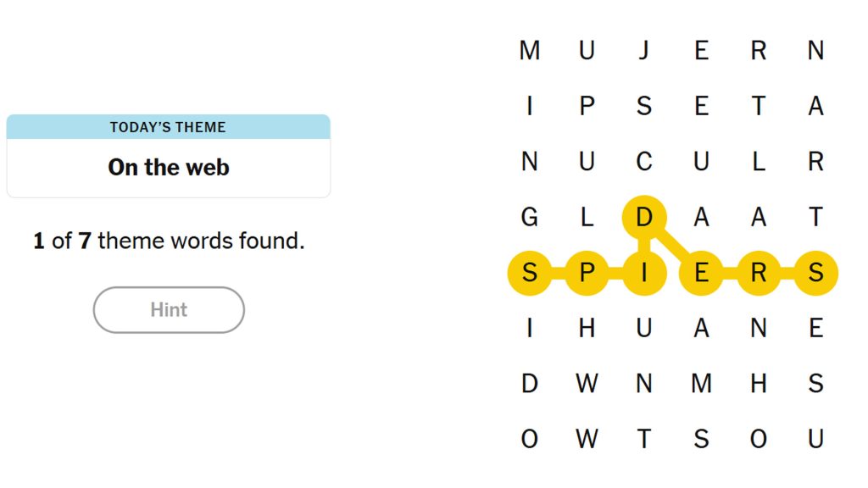Click the letter J in the top row

(644, 51)
